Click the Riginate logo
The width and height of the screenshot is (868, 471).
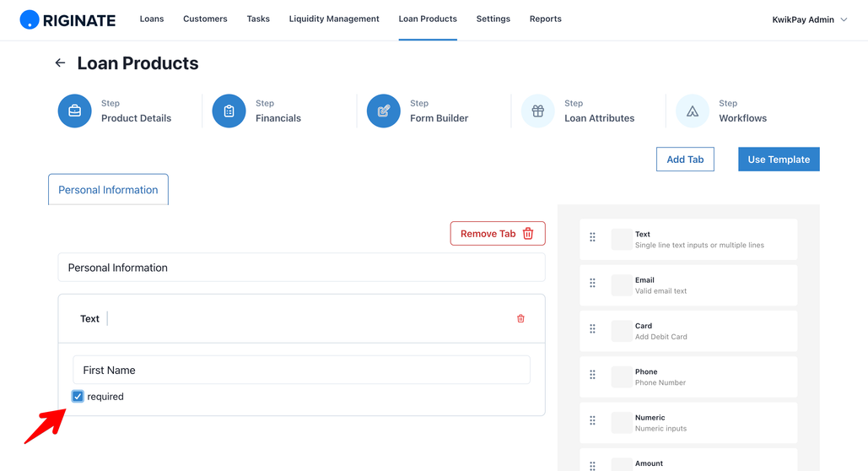[67, 20]
